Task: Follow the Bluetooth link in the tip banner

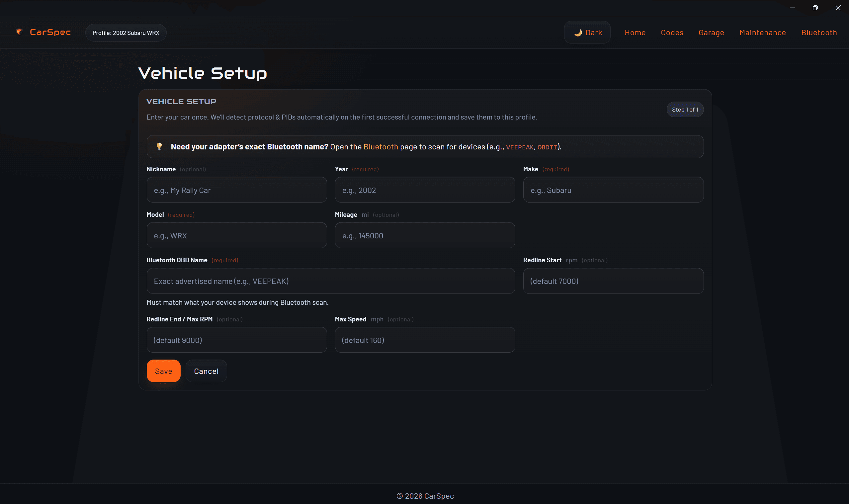Action: pos(381,147)
